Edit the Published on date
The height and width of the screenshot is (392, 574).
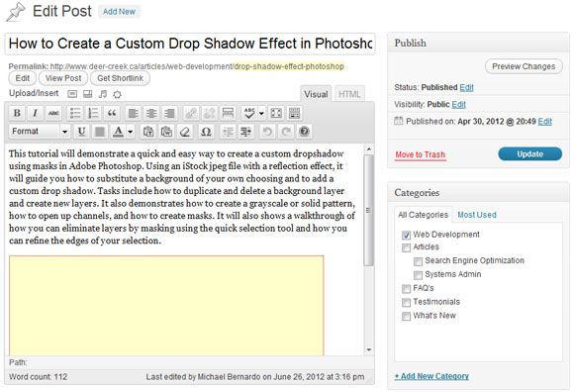[544, 122]
